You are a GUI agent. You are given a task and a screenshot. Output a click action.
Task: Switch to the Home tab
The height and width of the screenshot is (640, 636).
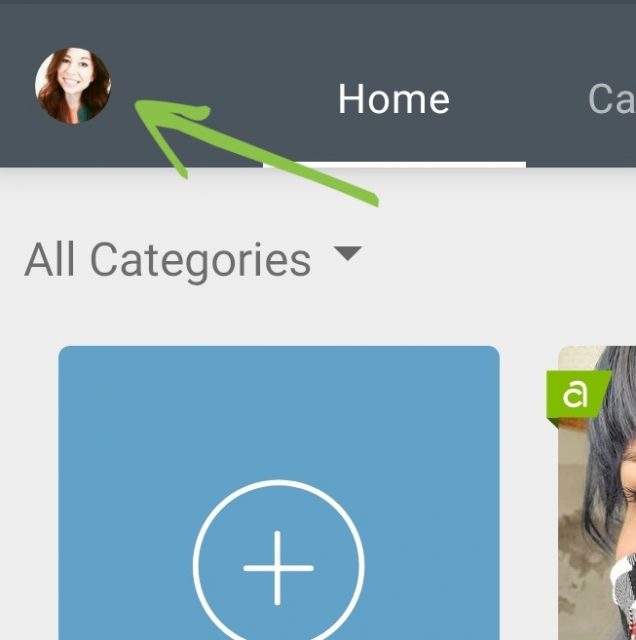click(394, 99)
